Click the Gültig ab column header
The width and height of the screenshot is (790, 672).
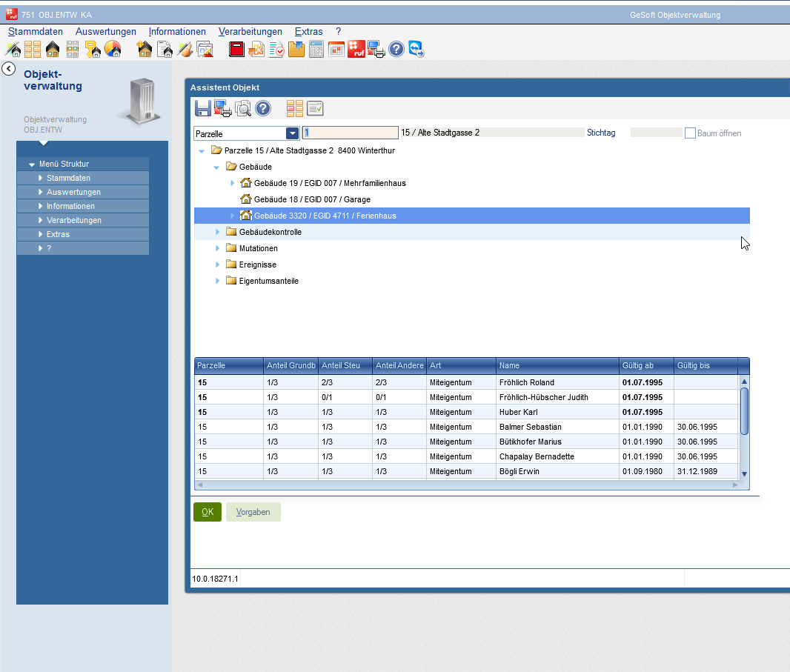click(x=646, y=366)
